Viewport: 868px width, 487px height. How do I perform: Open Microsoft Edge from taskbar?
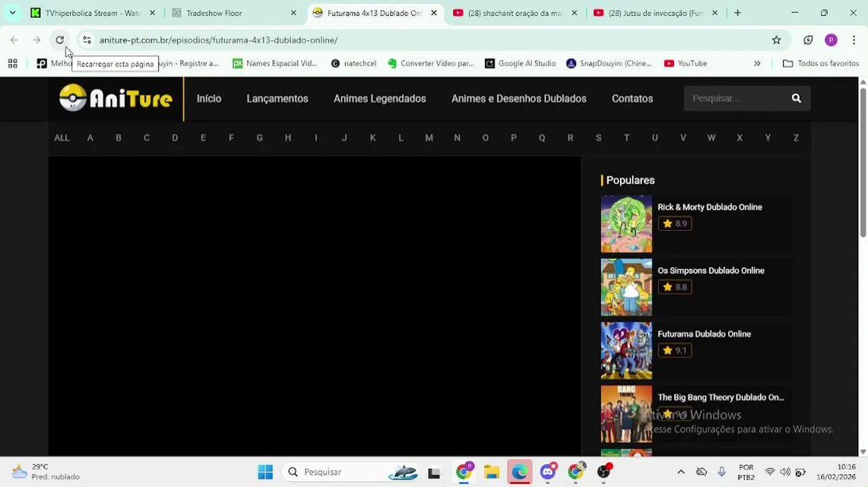520,472
